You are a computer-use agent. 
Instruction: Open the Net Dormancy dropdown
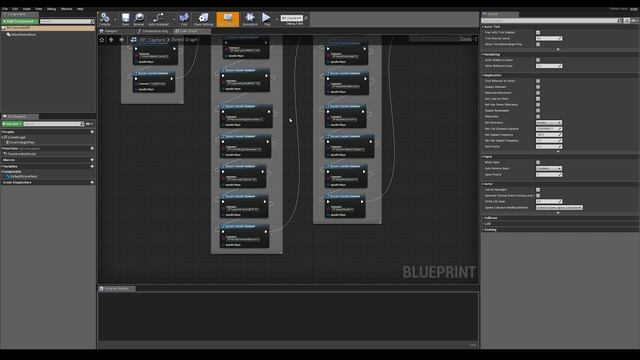549,122
